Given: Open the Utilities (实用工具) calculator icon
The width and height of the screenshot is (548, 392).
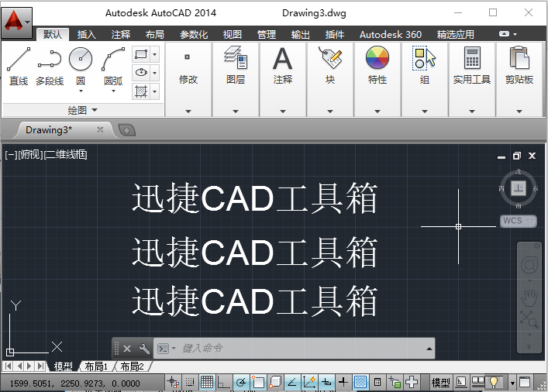Looking at the screenshot, I should (472, 57).
